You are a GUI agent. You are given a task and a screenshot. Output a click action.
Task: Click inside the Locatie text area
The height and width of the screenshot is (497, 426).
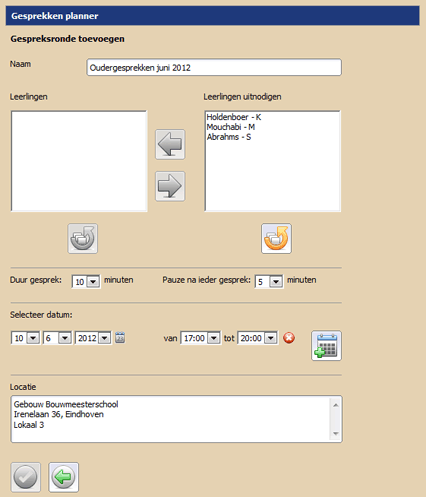click(177, 419)
